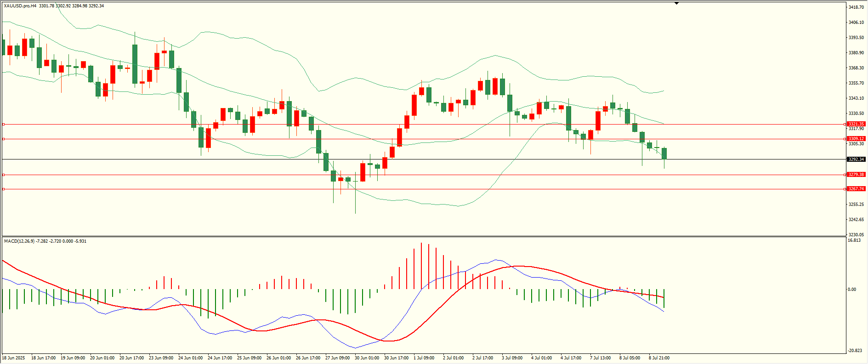Click the 26 Jun 17:00 time label
The height and width of the screenshot is (364, 868).
tap(308, 358)
